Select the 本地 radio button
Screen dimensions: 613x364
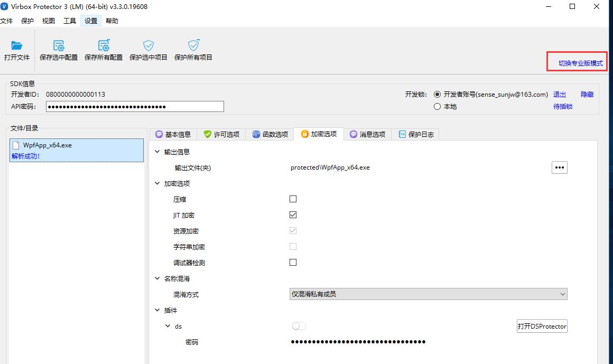tap(437, 106)
